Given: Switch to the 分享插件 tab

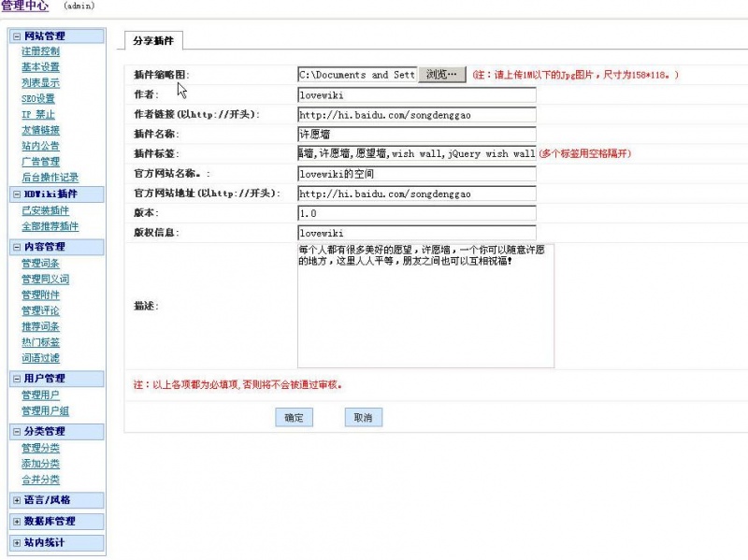Looking at the screenshot, I should (x=154, y=40).
